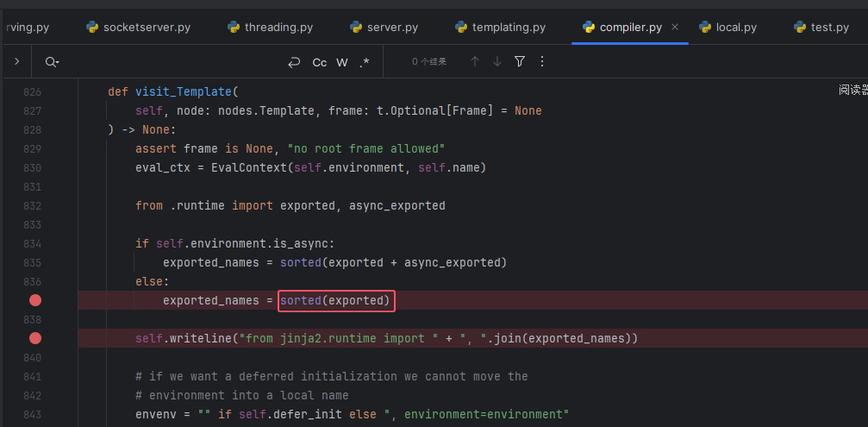868x427 pixels.
Task: Click the Reader mode label
Action: (x=852, y=90)
